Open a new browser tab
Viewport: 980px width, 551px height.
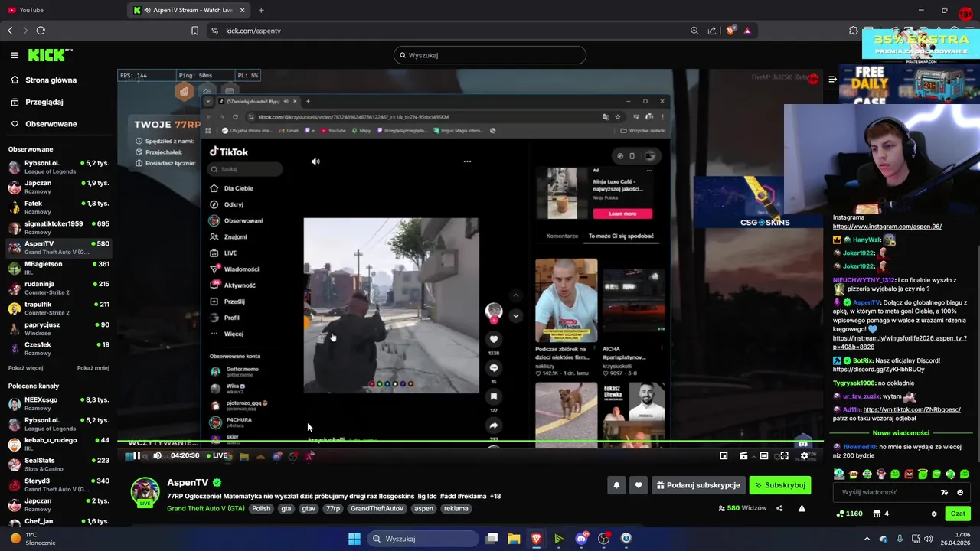(261, 10)
